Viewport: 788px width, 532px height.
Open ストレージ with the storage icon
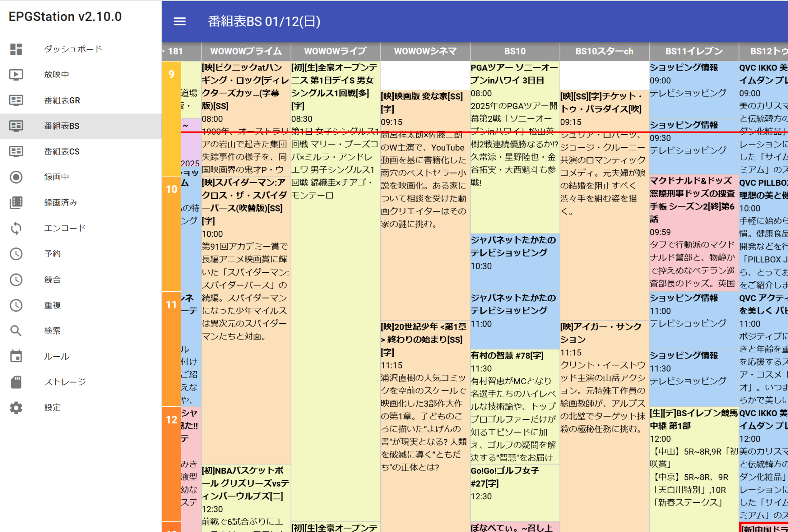click(16, 382)
